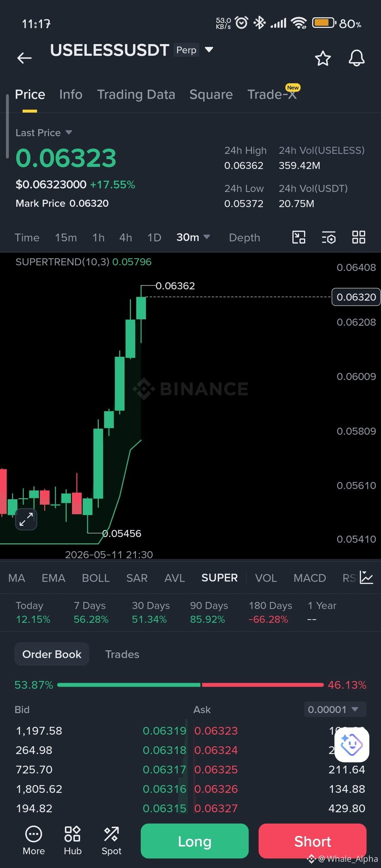Open the More menu icon
The image size is (381, 868).
tap(34, 841)
